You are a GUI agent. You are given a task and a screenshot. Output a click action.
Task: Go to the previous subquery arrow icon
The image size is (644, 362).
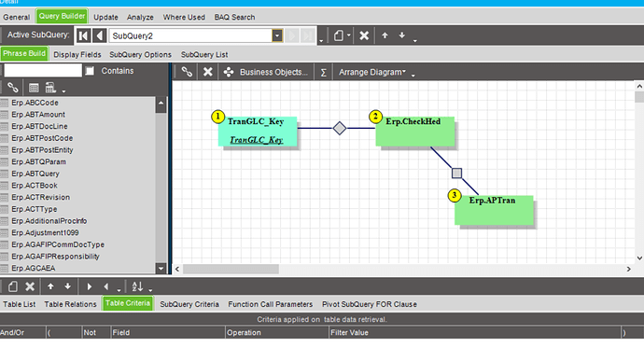(x=99, y=35)
